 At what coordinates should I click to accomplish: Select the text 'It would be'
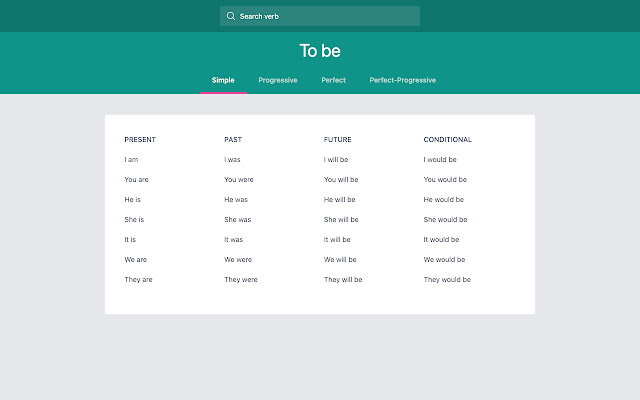441,240
